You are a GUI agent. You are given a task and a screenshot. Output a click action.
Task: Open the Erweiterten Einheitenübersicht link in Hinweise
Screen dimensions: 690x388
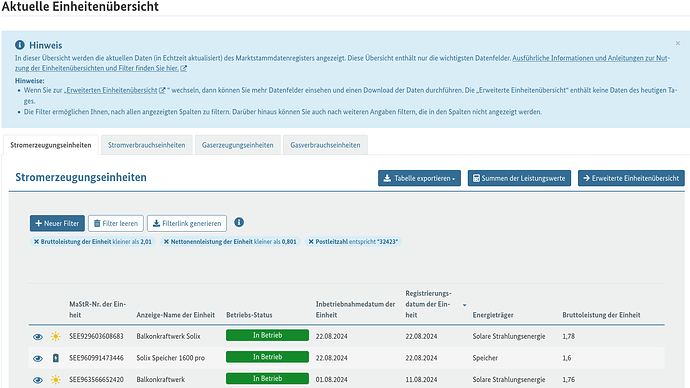(111, 90)
